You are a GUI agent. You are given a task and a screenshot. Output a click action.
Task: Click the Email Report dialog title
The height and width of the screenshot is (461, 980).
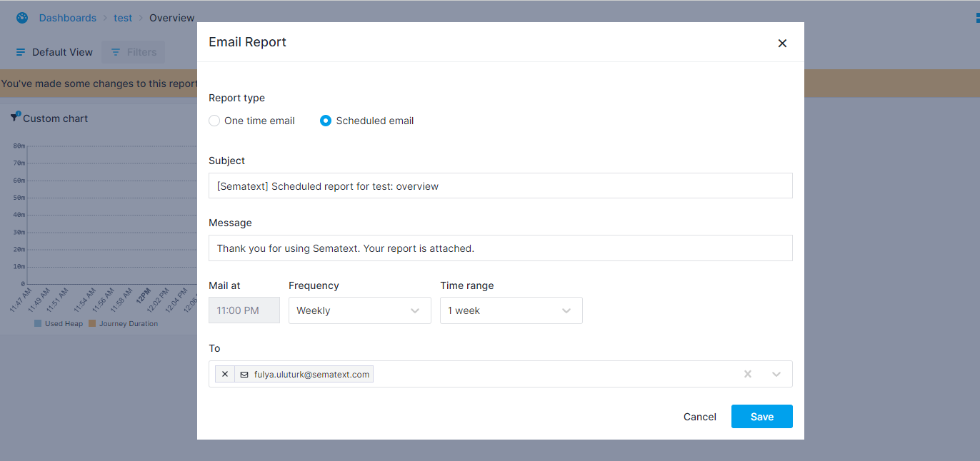coord(247,42)
